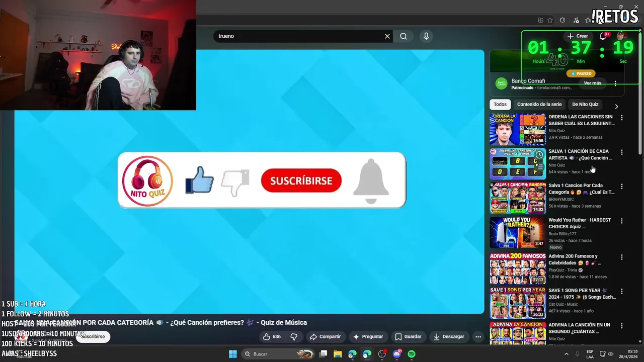
Task: Open 'Adivina 200 Famosos' thumbnail
Action: point(518,268)
